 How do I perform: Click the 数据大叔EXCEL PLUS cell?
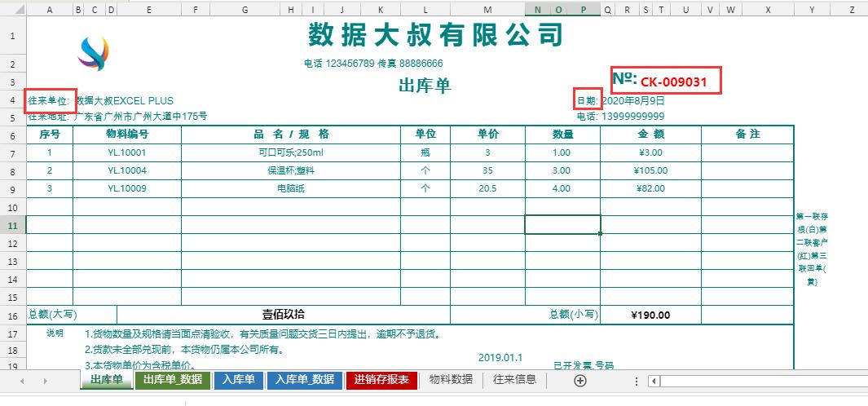[125, 101]
